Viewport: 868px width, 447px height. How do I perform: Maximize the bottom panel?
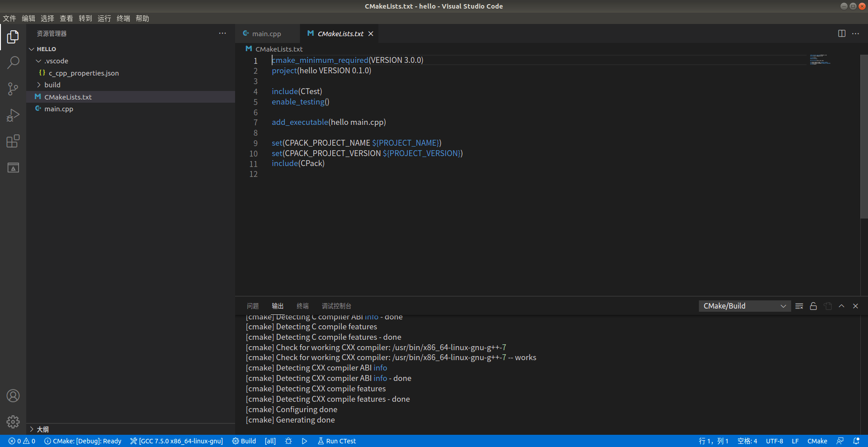pyautogui.click(x=841, y=306)
